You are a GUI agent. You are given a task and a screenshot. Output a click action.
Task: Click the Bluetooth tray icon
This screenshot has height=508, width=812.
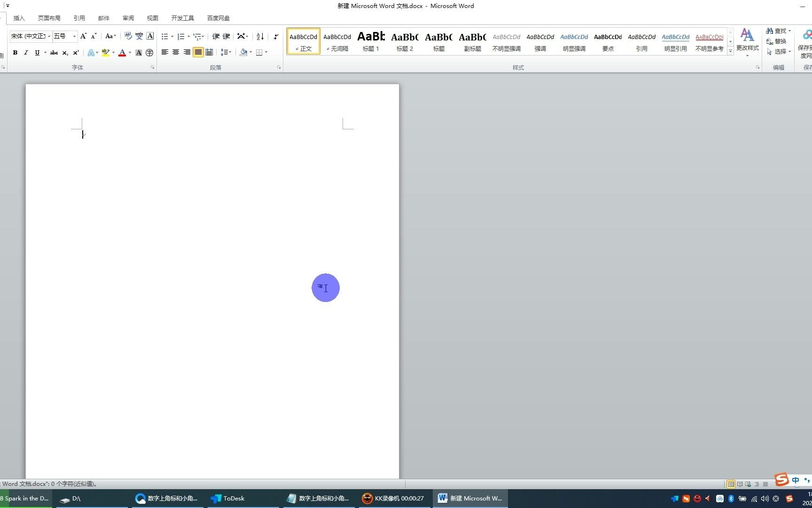(731, 499)
